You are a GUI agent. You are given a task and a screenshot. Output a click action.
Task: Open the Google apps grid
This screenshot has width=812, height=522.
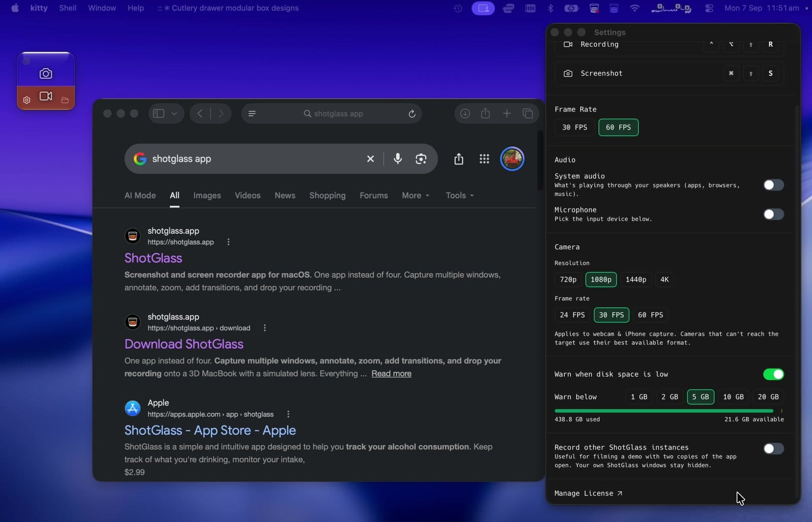point(485,159)
